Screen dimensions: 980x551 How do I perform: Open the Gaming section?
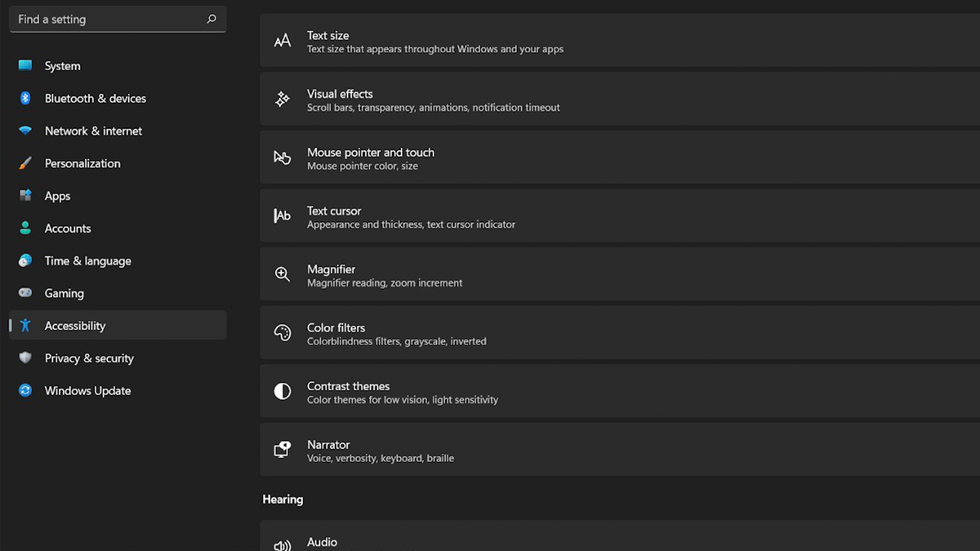[x=64, y=292]
